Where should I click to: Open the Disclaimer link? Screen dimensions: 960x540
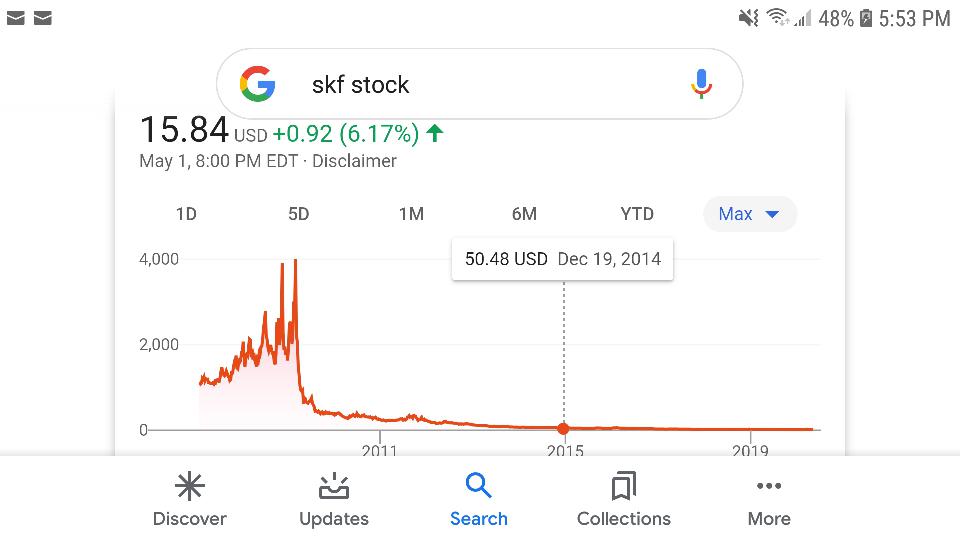[x=354, y=161]
